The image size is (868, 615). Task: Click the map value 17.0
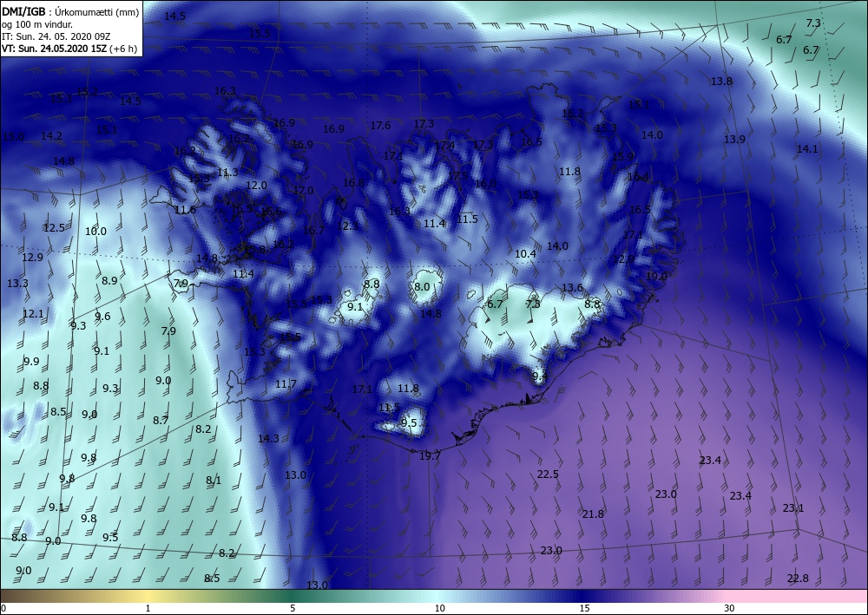coord(303,190)
